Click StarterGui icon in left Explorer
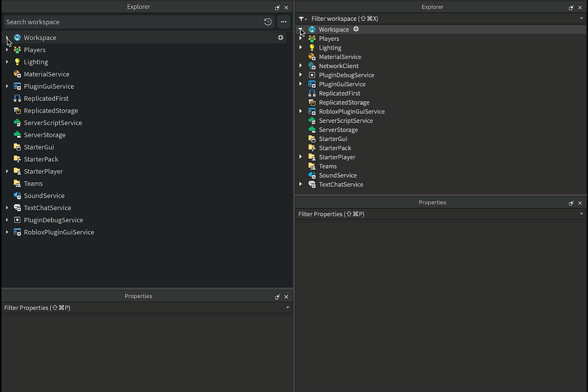The image size is (588, 392). [17, 147]
